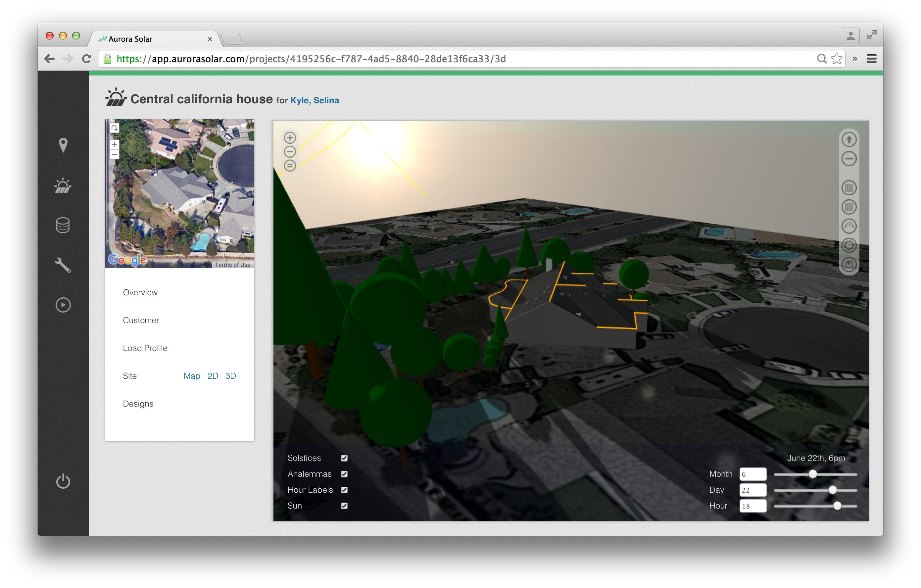Open the Customer menu item
The height and width of the screenshot is (588, 921).
[141, 320]
